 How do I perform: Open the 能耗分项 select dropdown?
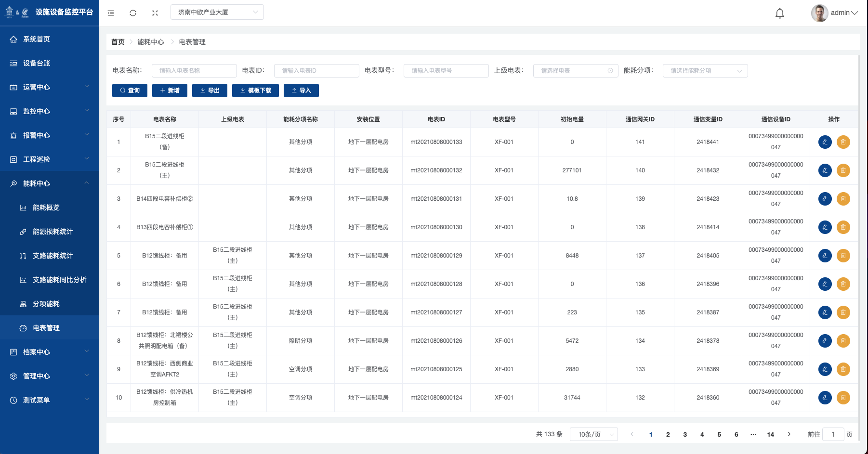point(705,71)
